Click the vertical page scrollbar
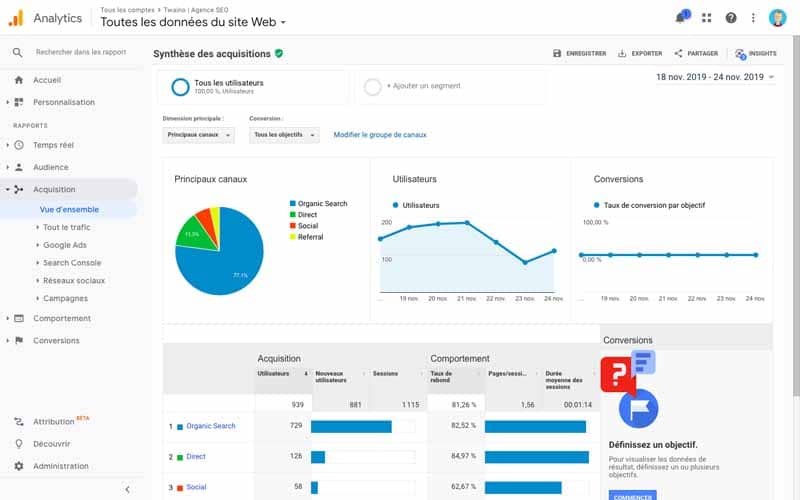Viewport: 800px width, 500px height. point(796,214)
